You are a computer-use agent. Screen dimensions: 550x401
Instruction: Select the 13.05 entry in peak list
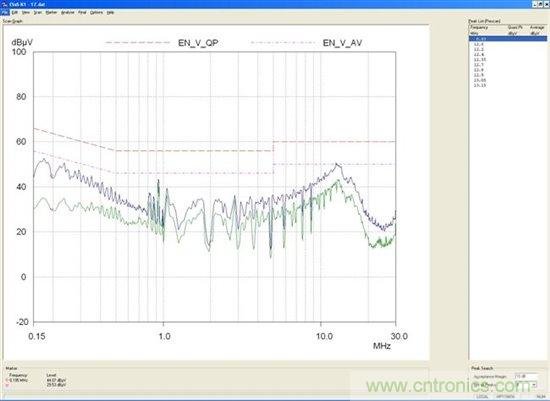coord(479,80)
